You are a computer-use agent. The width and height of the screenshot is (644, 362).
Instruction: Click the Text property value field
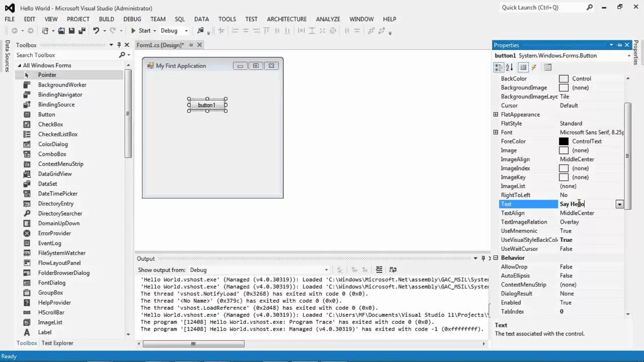587,204
